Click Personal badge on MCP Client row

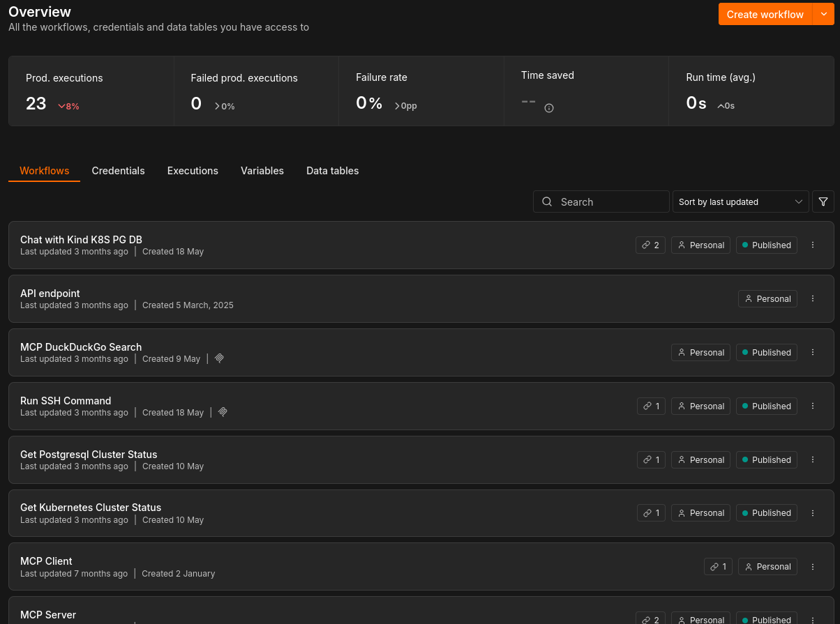[x=767, y=566]
